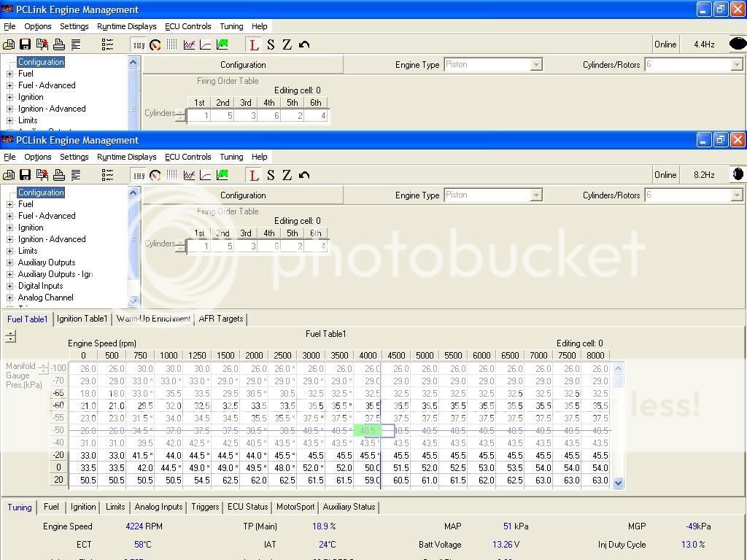The height and width of the screenshot is (560, 747).
Task: Click the Save floppy icon in front window
Action: [26, 175]
